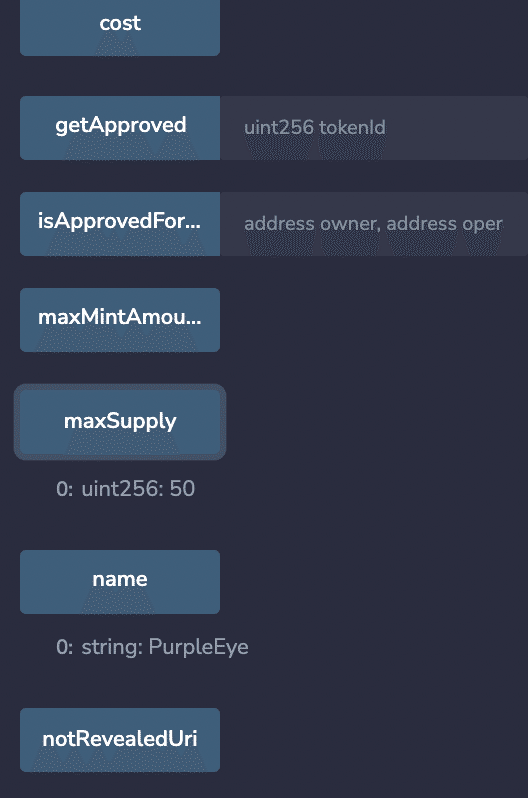
Task: Click the string type label under name
Action: click(x=112, y=647)
